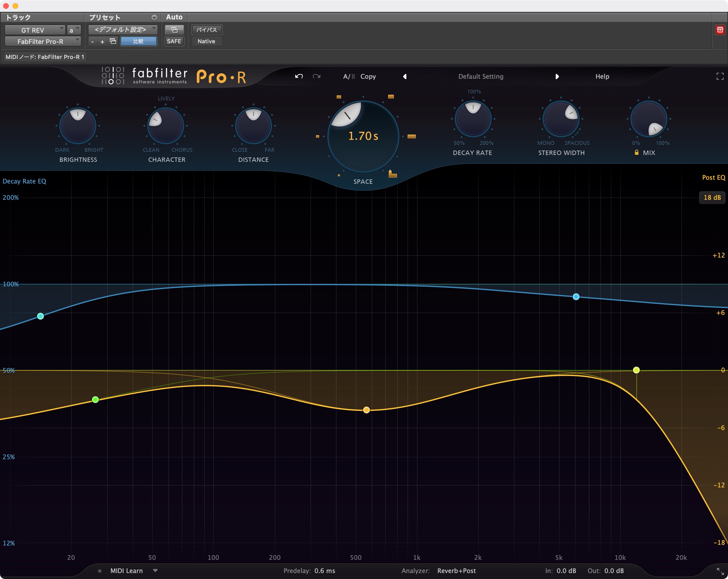Select the small room space marker

point(339,175)
